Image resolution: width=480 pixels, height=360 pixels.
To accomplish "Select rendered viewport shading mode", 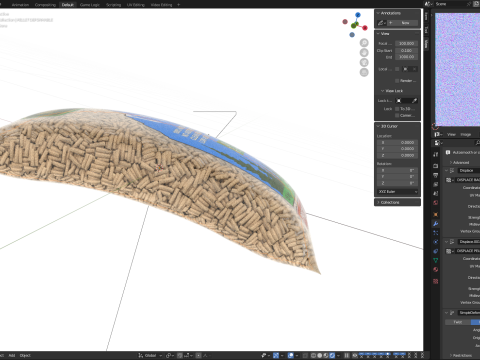I will pos(332,355).
